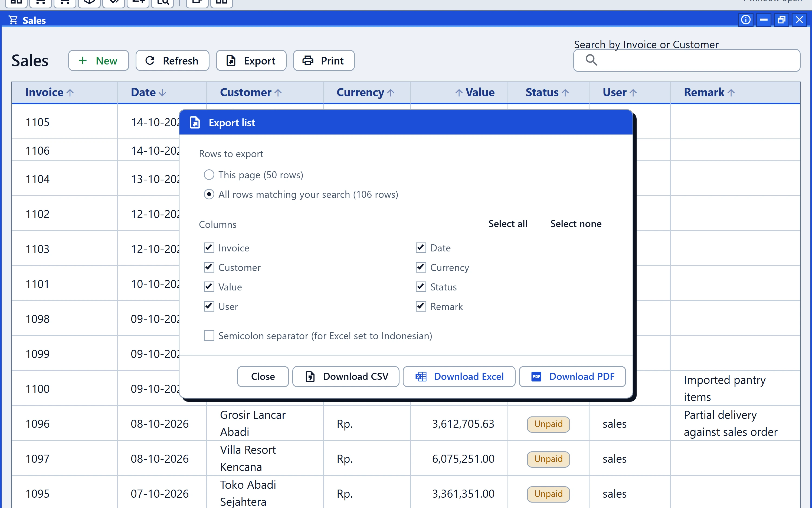812x508 pixels.
Task: Click the Download Excel button
Action: (459, 377)
